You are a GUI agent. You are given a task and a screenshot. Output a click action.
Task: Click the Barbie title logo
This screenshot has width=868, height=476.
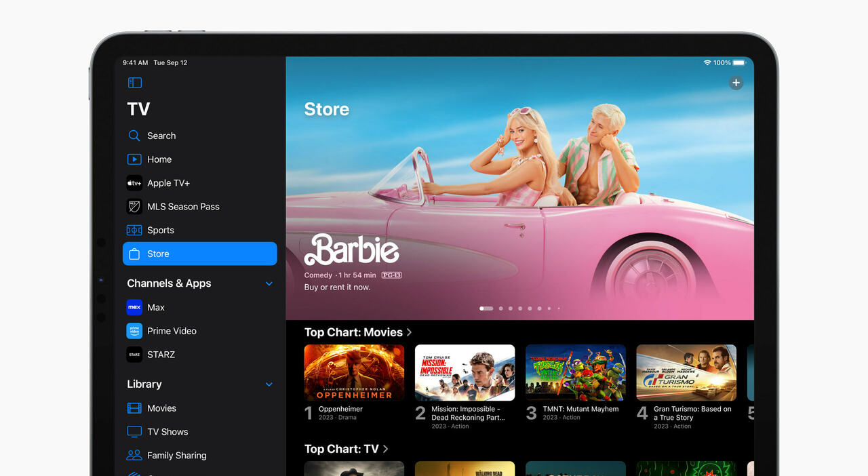pos(351,250)
